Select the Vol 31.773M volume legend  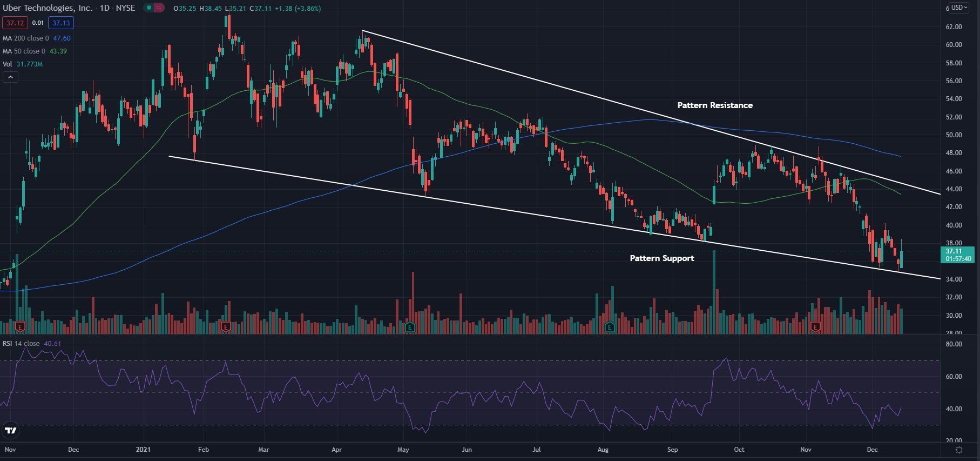23,64
